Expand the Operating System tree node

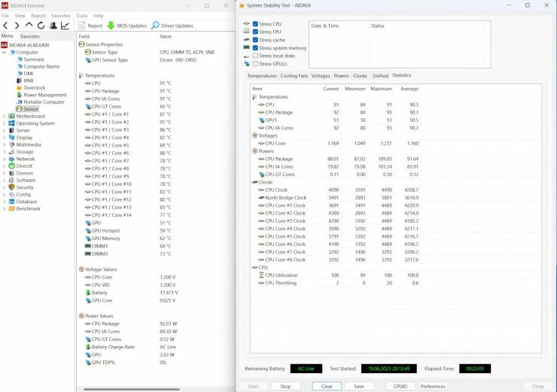click(5, 123)
